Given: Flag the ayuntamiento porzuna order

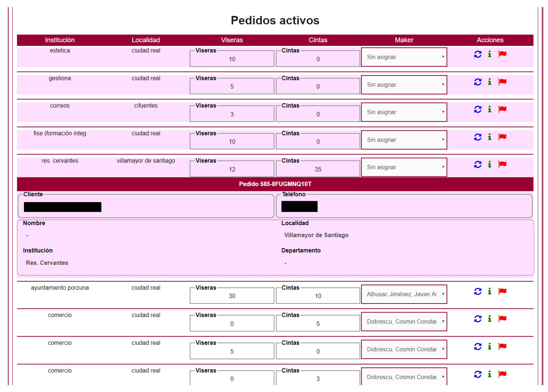Looking at the screenshot, I should pyautogui.click(x=502, y=291).
